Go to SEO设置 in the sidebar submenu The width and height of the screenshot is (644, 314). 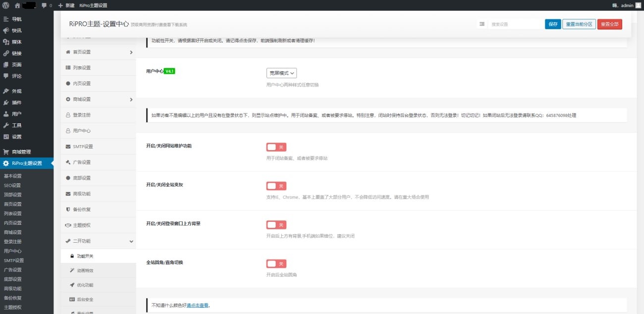(x=12, y=185)
